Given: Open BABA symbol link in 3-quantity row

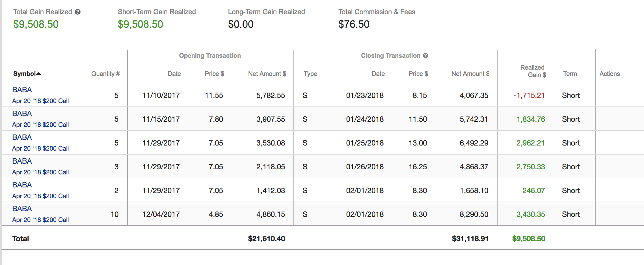Looking at the screenshot, I should tap(22, 161).
